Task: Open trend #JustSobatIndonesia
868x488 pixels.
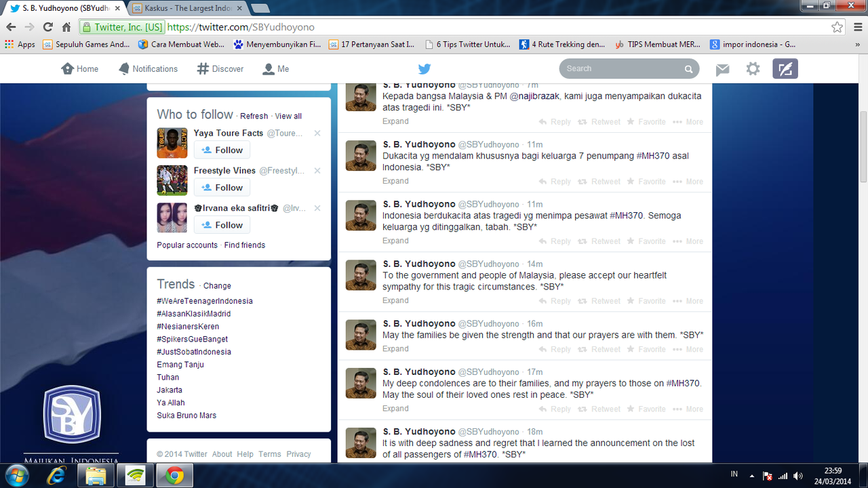Action: point(194,352)
